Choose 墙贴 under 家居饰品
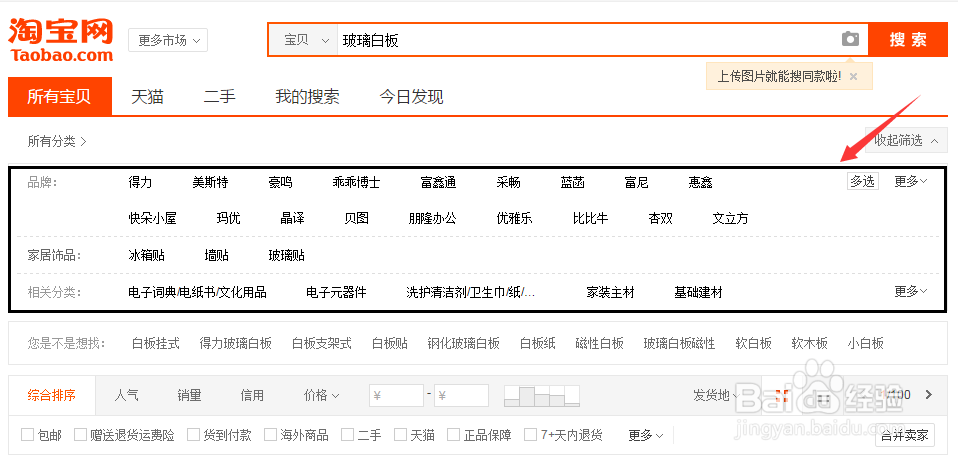 pos(216,255)
